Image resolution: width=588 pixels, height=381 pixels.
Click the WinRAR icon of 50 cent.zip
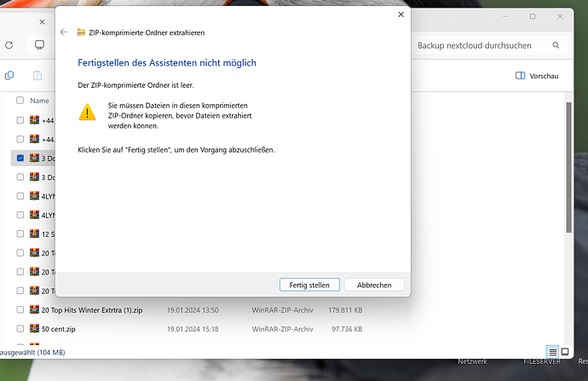point(34,328)
